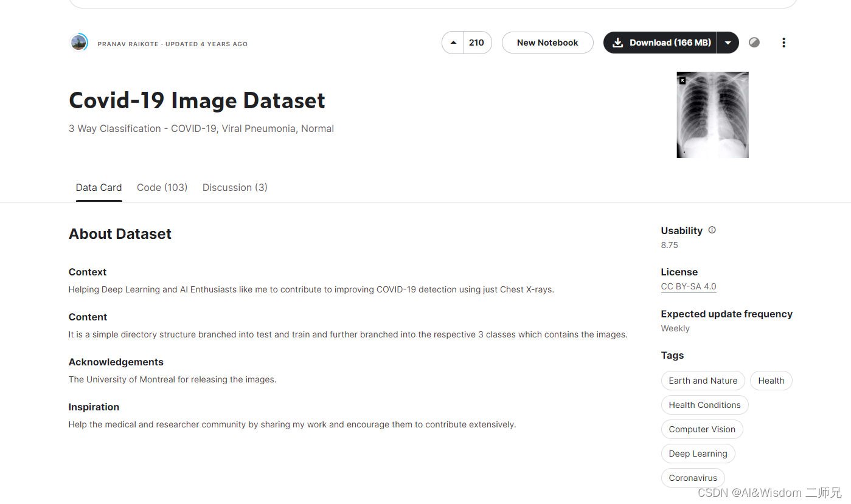This screenshot has height=504, width=851.
Task: Click the Usability info icon
Action: 712,230
